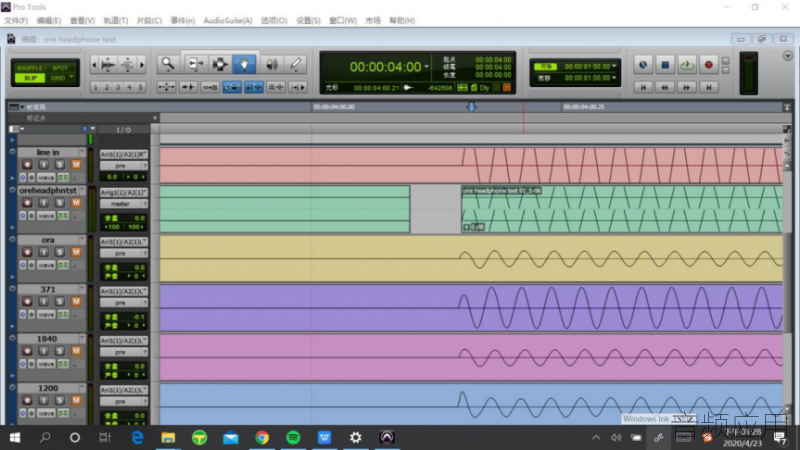This screenshot has width=800, height=450.
Task: Open Edit window toolbar menu arrow
Action: [787, 56]
